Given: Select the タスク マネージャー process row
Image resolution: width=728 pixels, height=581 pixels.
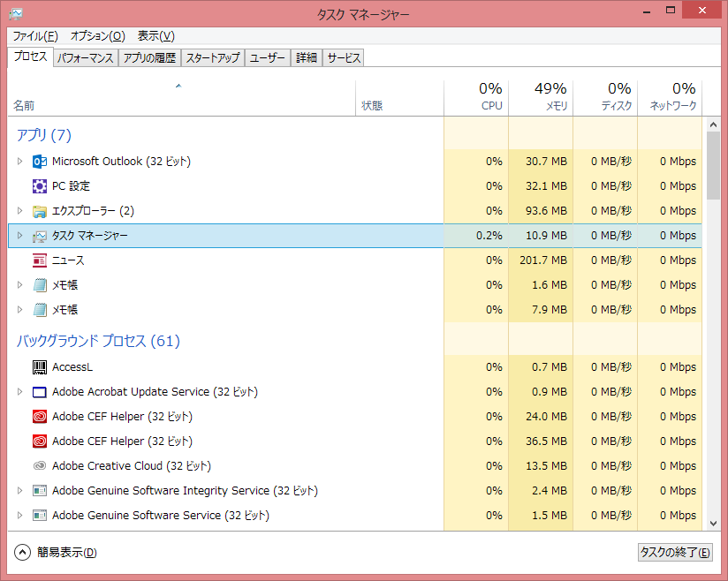Looking at the screenshot, I should [221, 236].
